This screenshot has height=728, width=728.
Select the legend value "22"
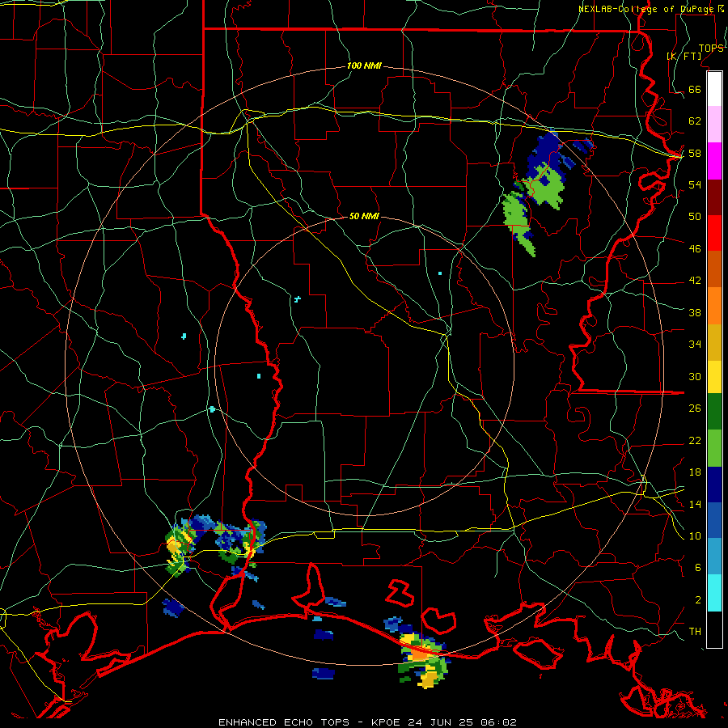[695, 441]
